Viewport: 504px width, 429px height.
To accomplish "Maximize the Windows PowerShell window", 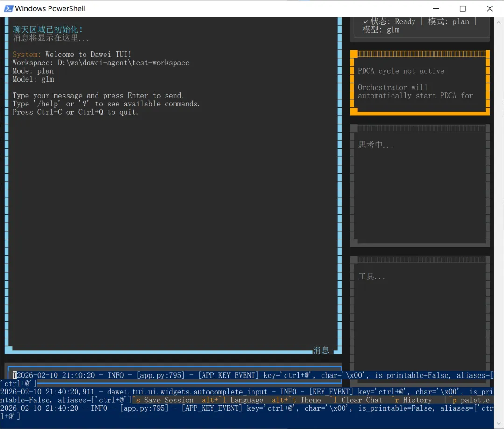I will click(x=462, y=8).
